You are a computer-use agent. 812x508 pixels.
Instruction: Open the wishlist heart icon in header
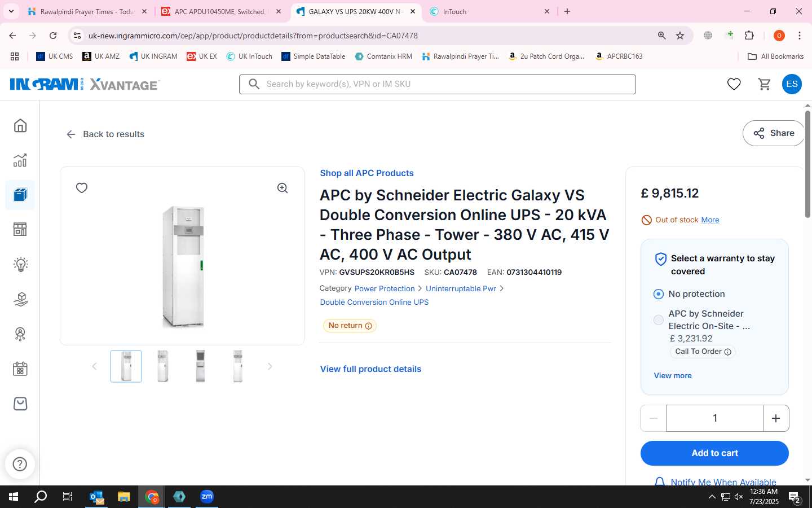point(734,84)
